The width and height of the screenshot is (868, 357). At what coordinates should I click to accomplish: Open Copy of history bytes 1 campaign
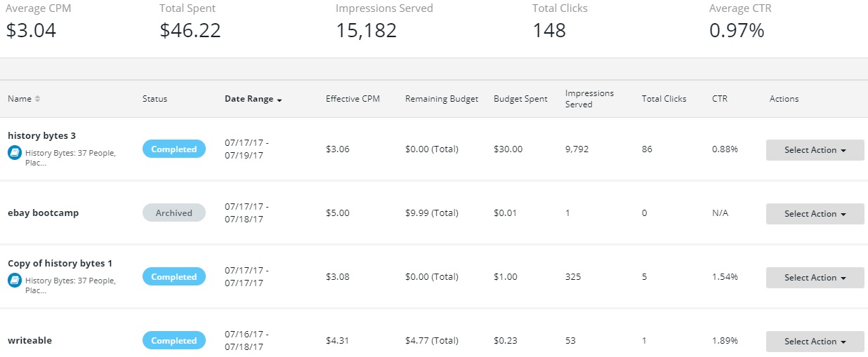[60, 264]
